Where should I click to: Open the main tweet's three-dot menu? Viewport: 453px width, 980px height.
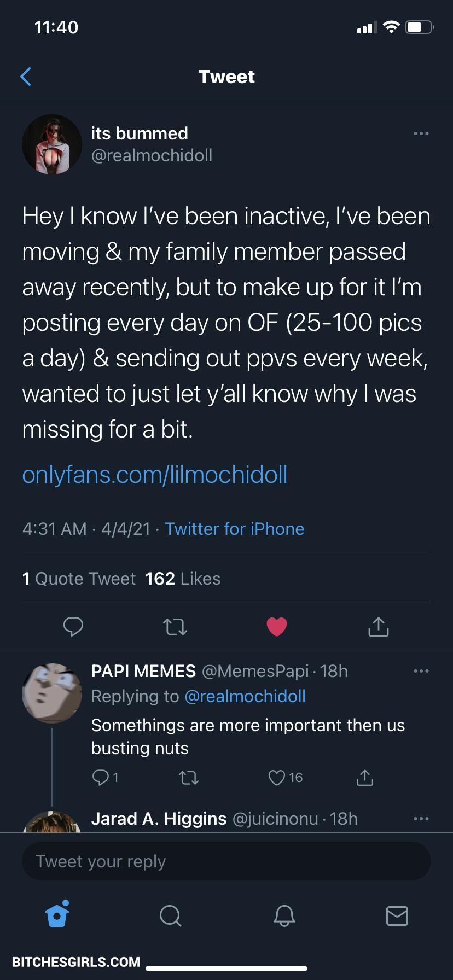pyautogui.click(x=421, y=133)
